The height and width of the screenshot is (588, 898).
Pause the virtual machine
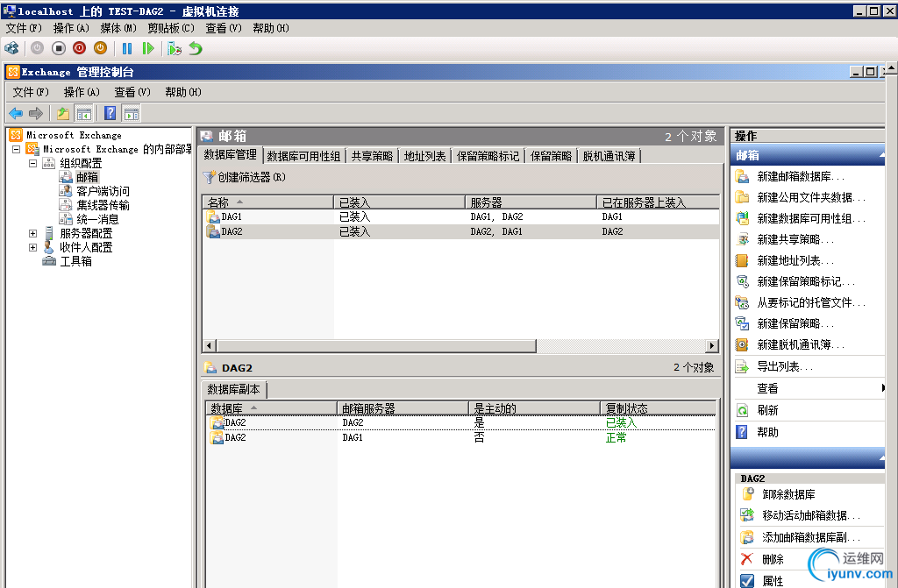coord(127,49)
